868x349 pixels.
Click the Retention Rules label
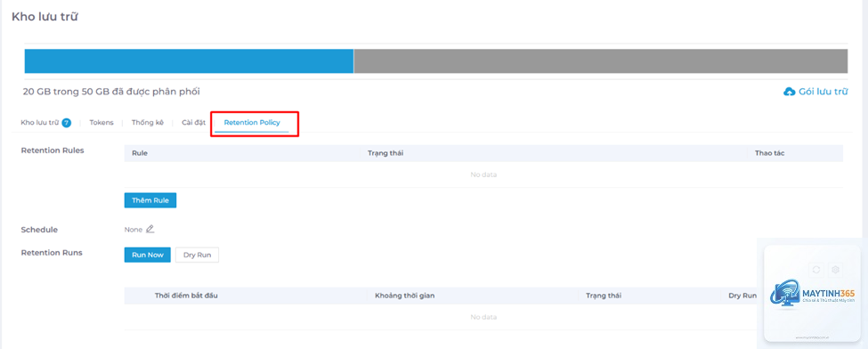coord(53,150)
